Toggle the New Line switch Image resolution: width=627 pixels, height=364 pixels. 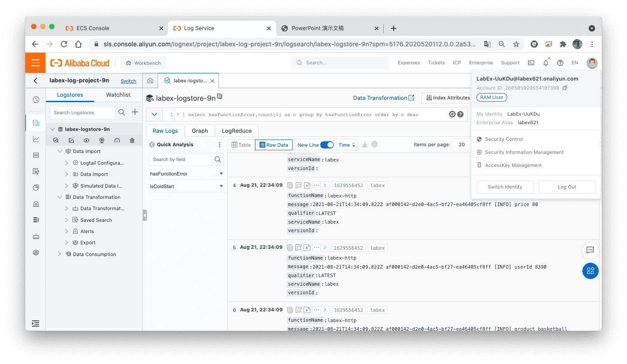click(x=327, y=145)
